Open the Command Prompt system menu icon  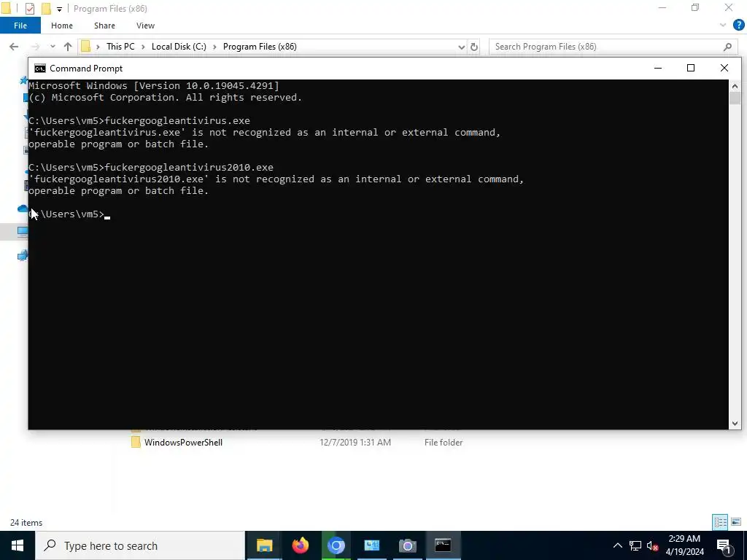pos(40,69)
